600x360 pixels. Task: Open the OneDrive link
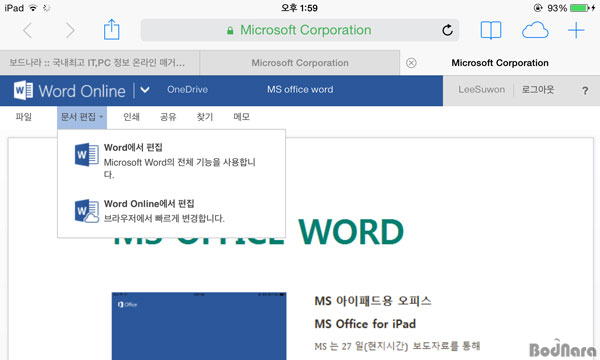[188, 90]
